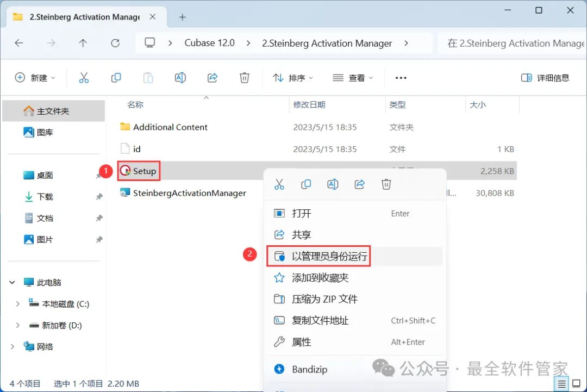The image size is (587, 392).
Task: Choose 添加到收藏夹 in context menu
Action: 354,278
